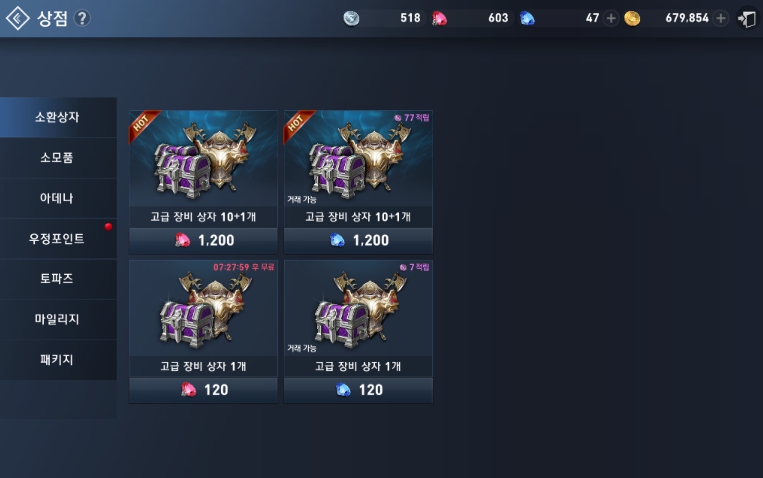Viewport: 763px width, 478px height.
Task: Open the 아데나 category
Action: click(58, 198)
